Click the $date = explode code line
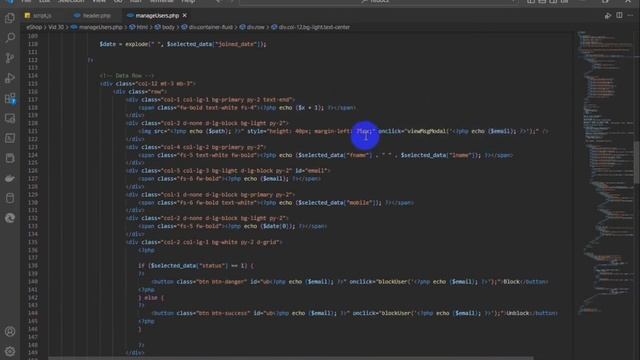 [x=182, y=44]
